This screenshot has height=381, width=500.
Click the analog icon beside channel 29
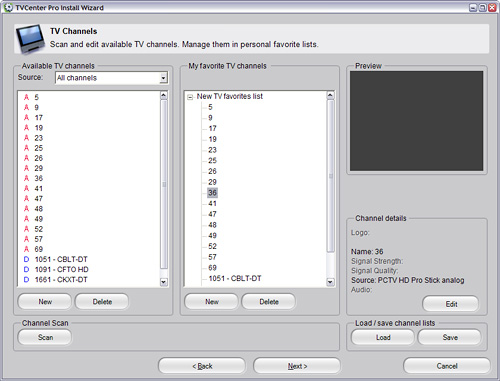tap(26, 168)
